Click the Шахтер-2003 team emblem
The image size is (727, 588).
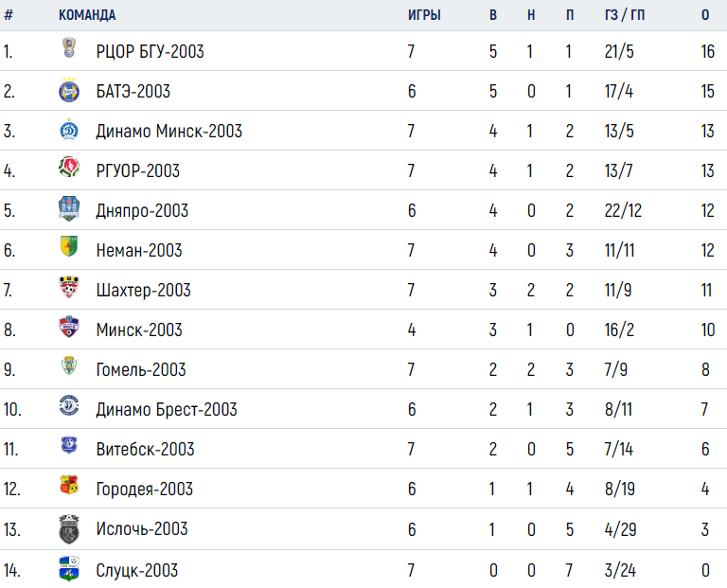(69, 287)
